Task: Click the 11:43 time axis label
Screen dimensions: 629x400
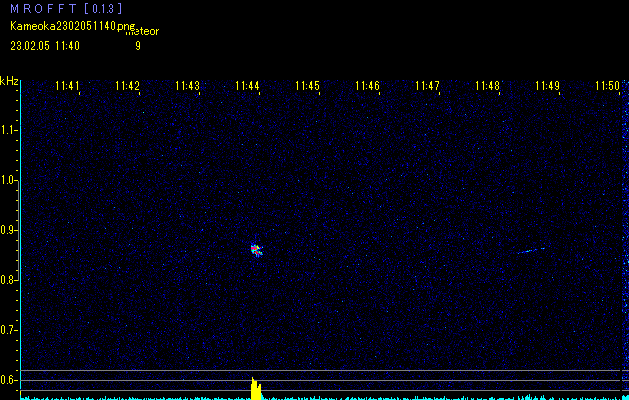Action: (x=187, y=85)
